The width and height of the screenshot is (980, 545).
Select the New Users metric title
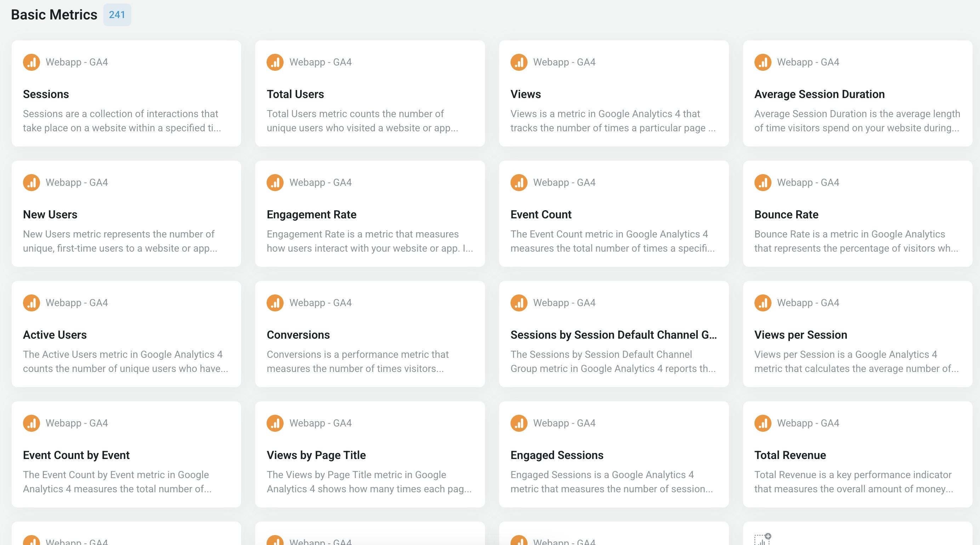(50, 214)
